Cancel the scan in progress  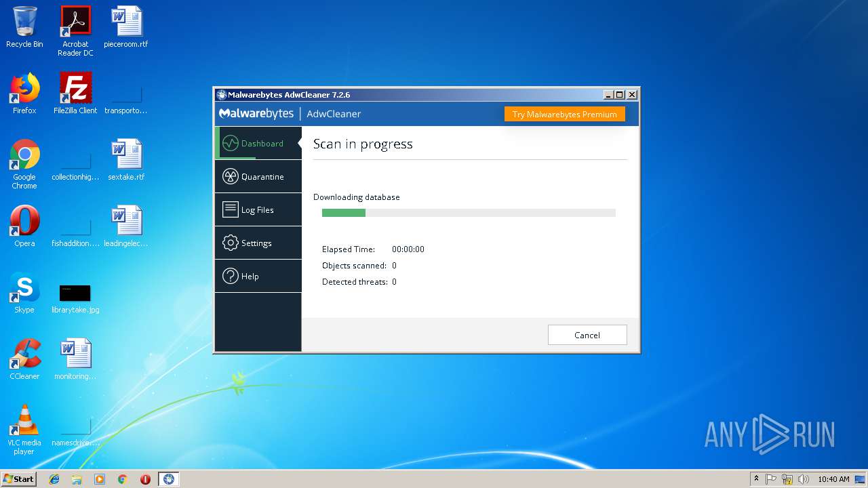[587, 335]
